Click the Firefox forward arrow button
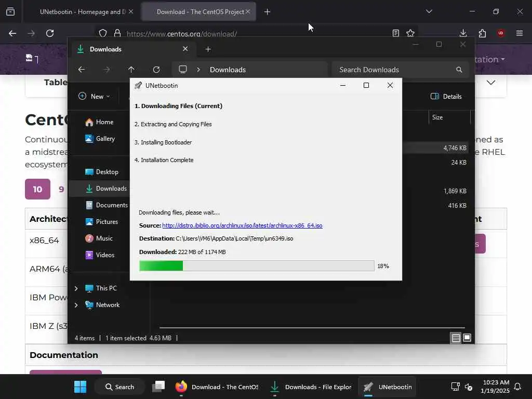This screenshot has height=399, width=532. click(x=31, y=33)
